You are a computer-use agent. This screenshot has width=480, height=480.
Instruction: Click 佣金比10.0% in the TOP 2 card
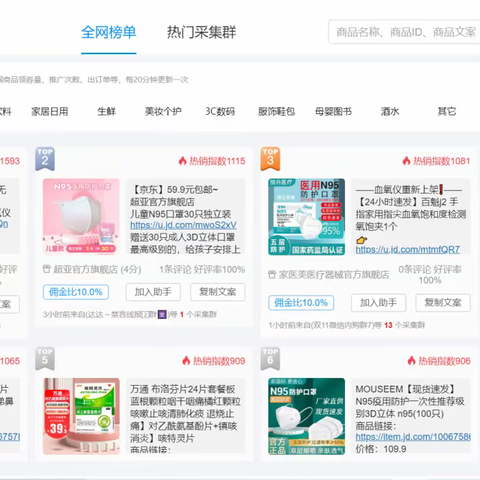pos(76,292)
